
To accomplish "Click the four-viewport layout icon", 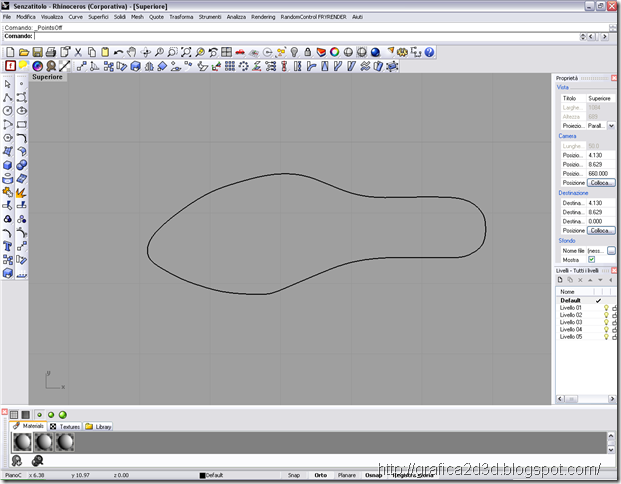I will pos(227,52).
